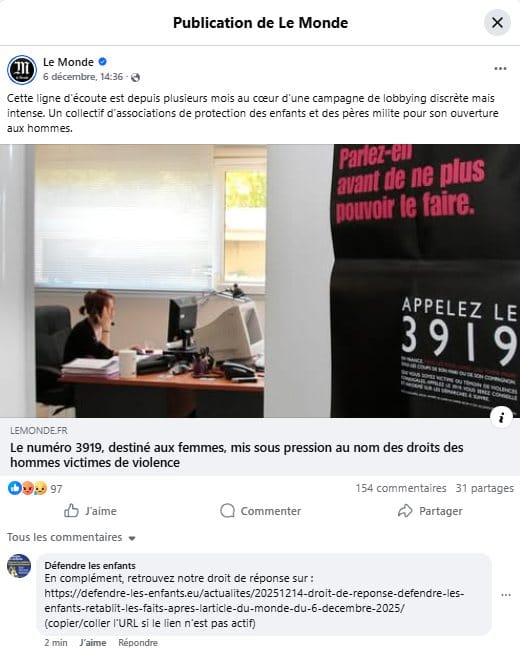Open the 154 commentaires count
Image resolution: width=520 pixels, height=649 pixels.
(401, 488)
